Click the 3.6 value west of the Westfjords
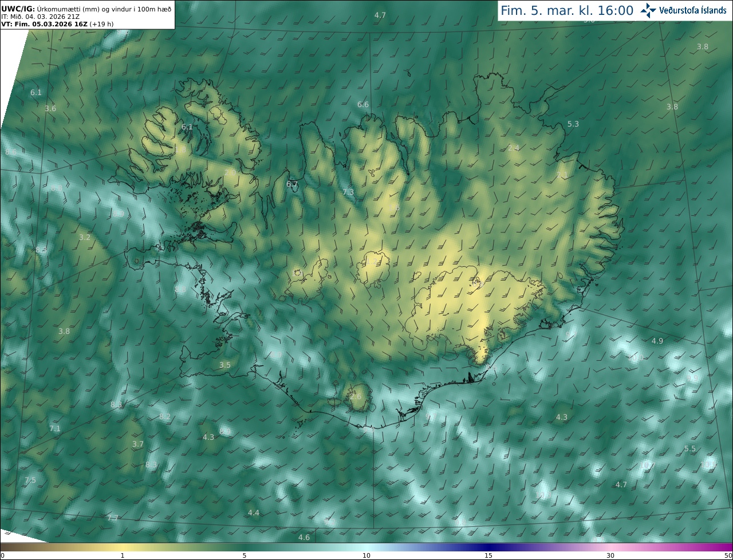The image size is (733, 560). point(50,109)
